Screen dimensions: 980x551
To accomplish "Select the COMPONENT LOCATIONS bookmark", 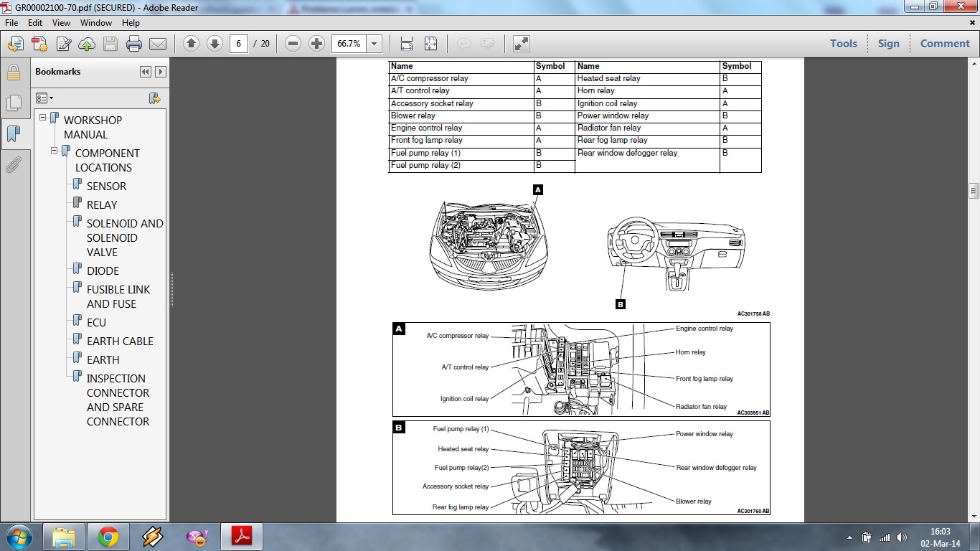I will click(107, 160).
